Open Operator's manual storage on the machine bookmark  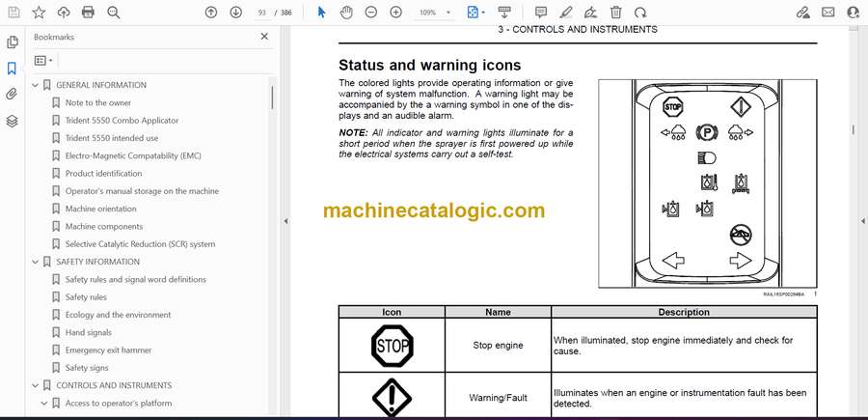(x=142, y=191)
